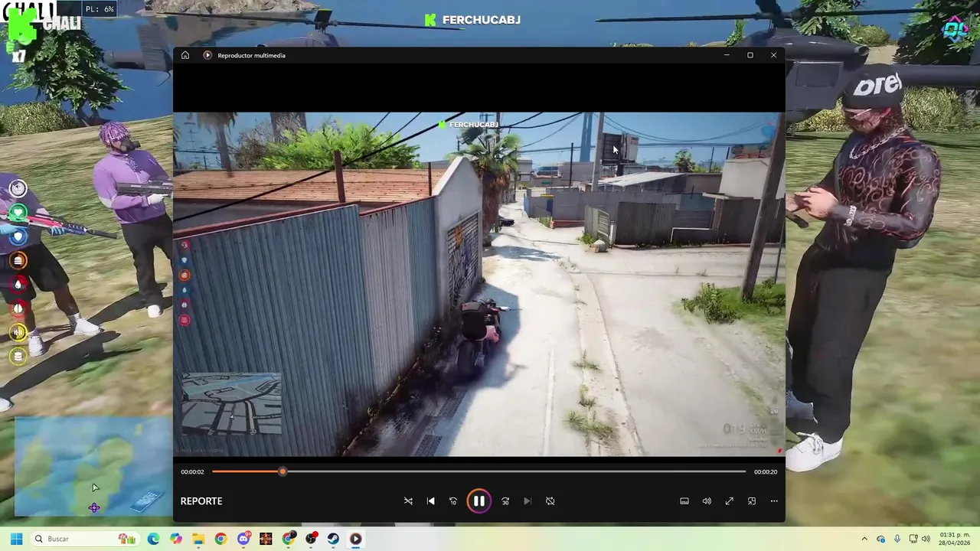The height and width of the screenshot is (551, 980).
Task: Open subtitles and captions menu
Action: (684, 501)
